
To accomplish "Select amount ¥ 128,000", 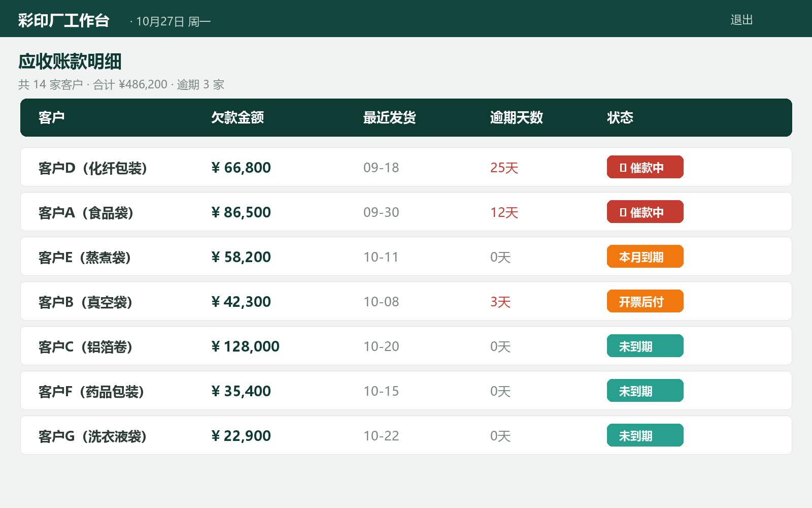I will tap(245, 346).
